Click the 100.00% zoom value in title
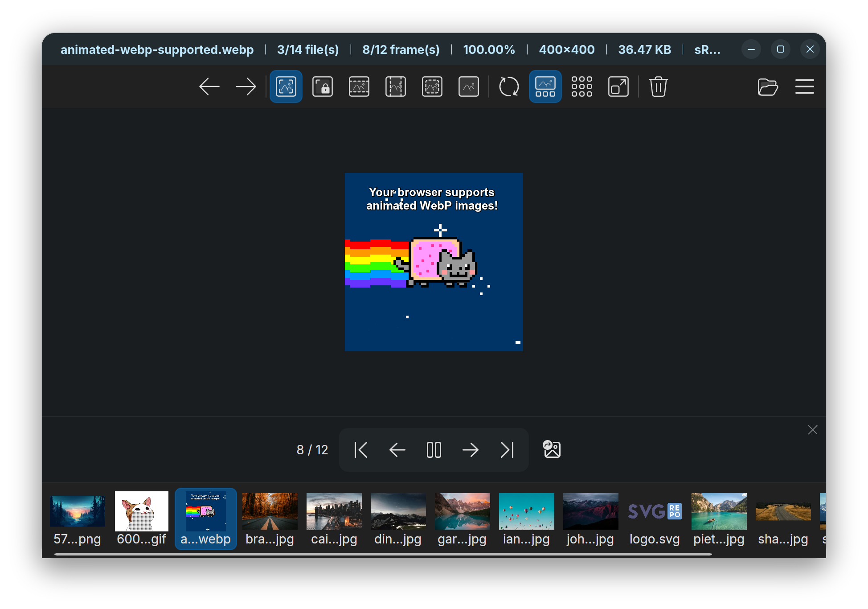868x609 pixels. [x=489, y=49]
